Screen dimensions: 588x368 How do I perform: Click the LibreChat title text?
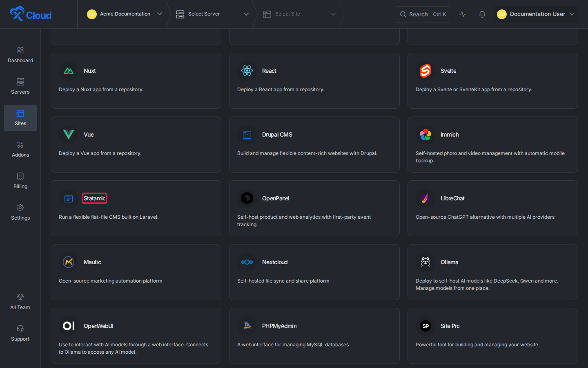click(x=452, y=198)
